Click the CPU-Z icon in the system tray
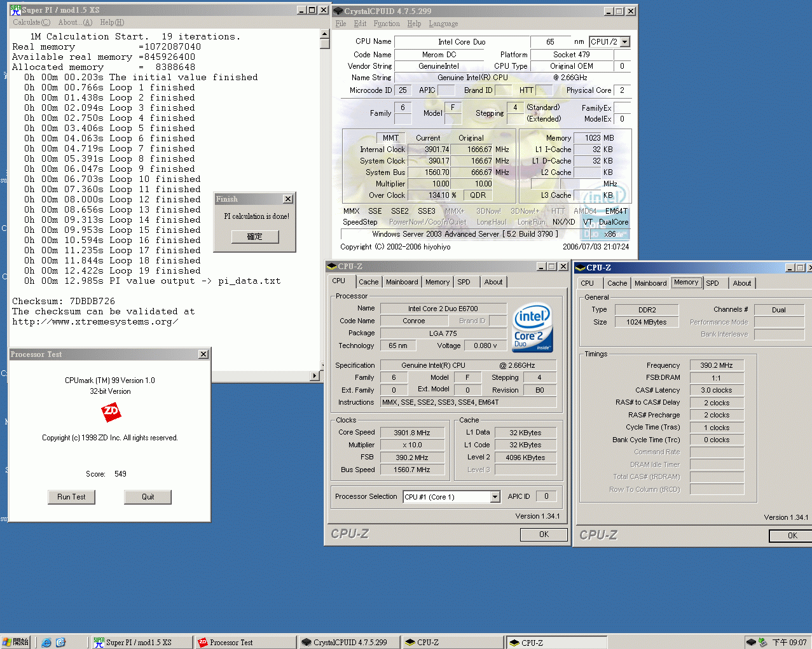The height and width of the screenshot is (649, 812). (751, 643)
